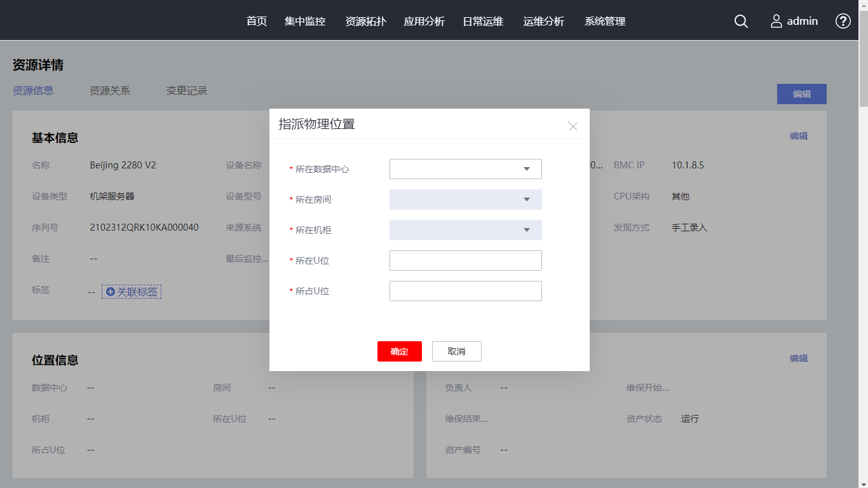Open the 系统管理 menu
This screenshot has height=488, width=868.
click(605, 21)
